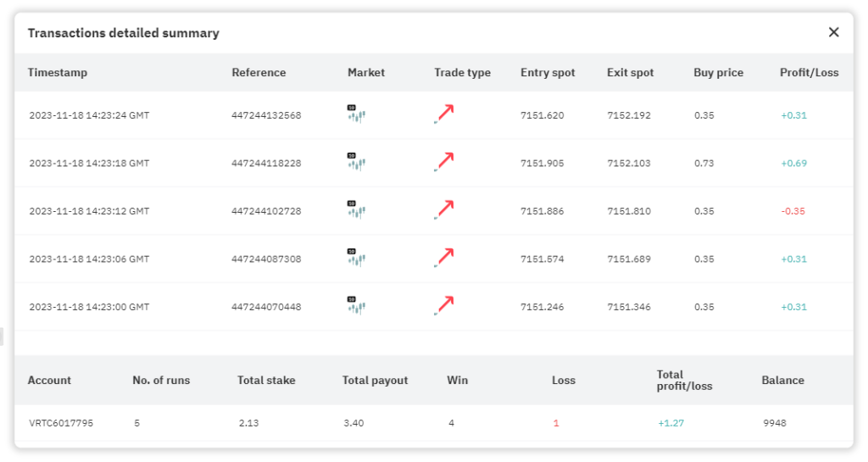Screen dimensions: 868x462
Task: Close the Transactions detailed summary dialog
Action: point(833,32)
